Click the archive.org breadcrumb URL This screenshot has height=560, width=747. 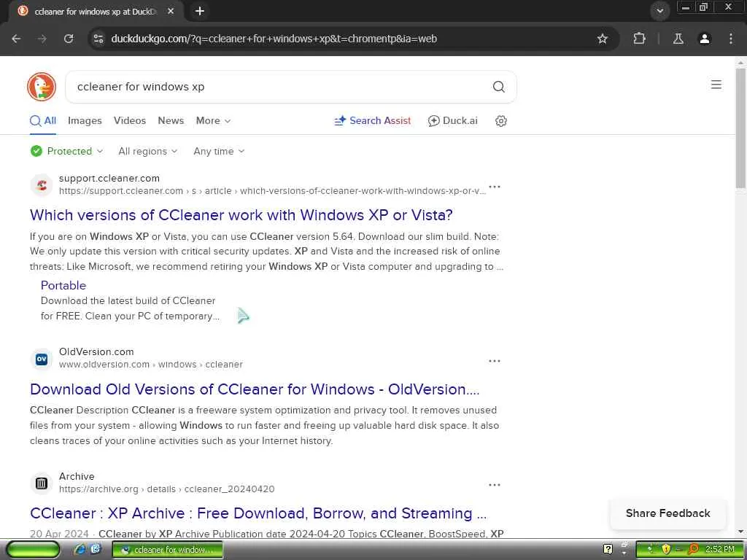167,489
